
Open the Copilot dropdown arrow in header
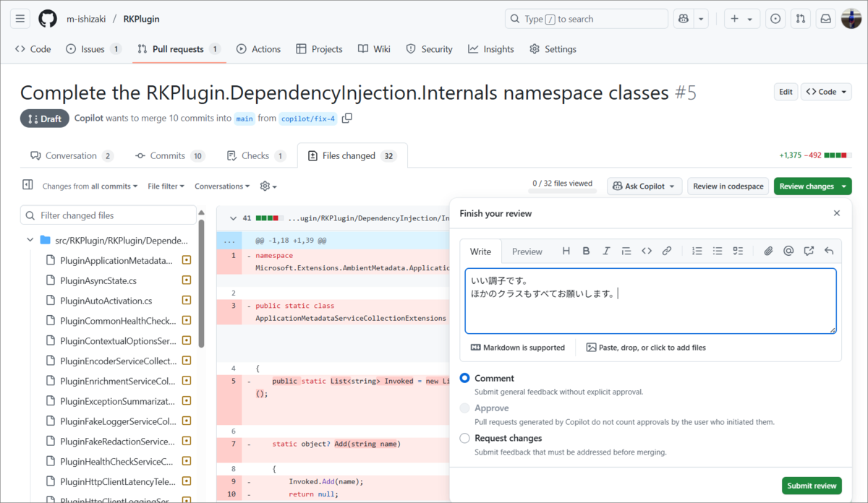pyautogui.click(x=701, y=19)
